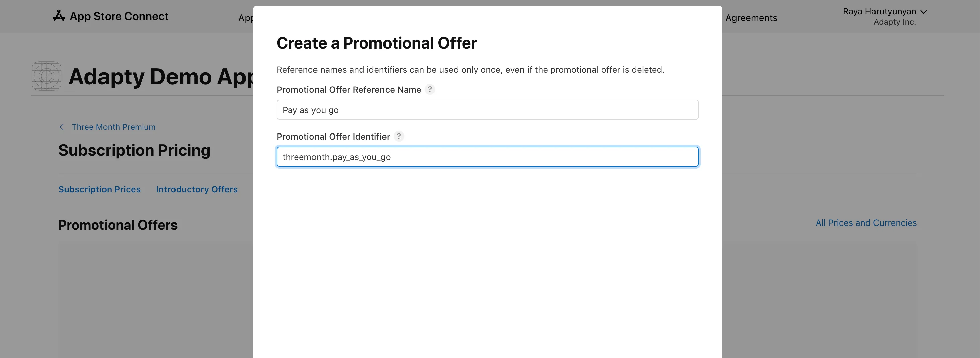Open the partially hidden Apps menu item
The width and height of the screenshot is (980, 358).
pyautogui.click(x=246, y=18)
